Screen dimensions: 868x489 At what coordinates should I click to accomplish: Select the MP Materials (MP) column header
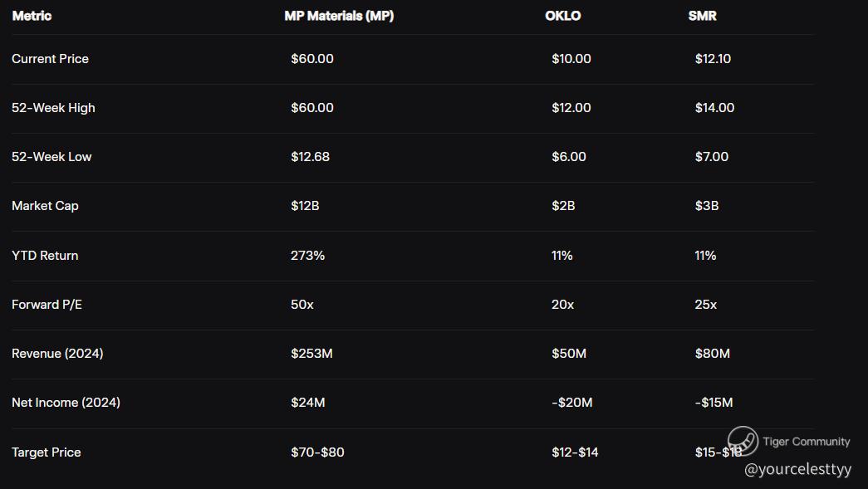point(339,16)
